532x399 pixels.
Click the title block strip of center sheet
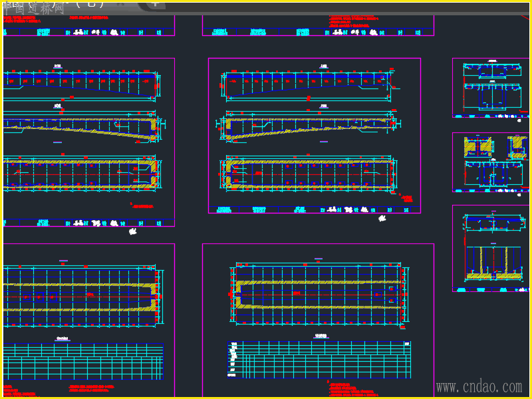coord(315,209)
